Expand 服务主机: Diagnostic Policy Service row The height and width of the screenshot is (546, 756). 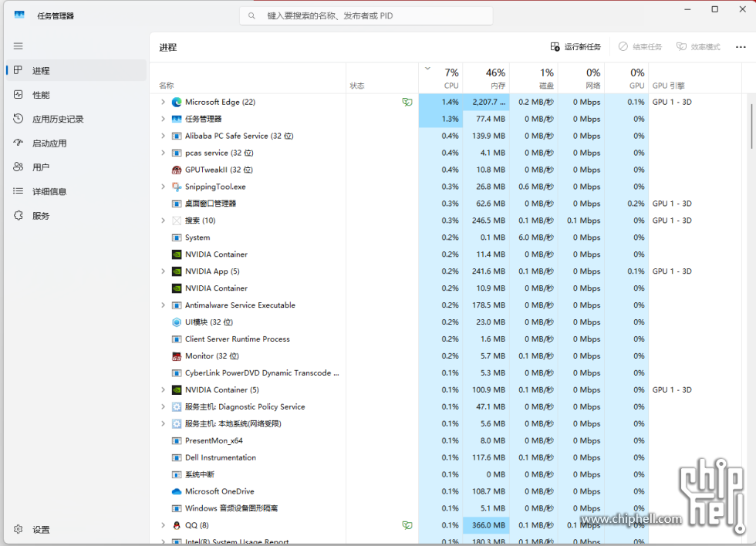click(163, 406)
